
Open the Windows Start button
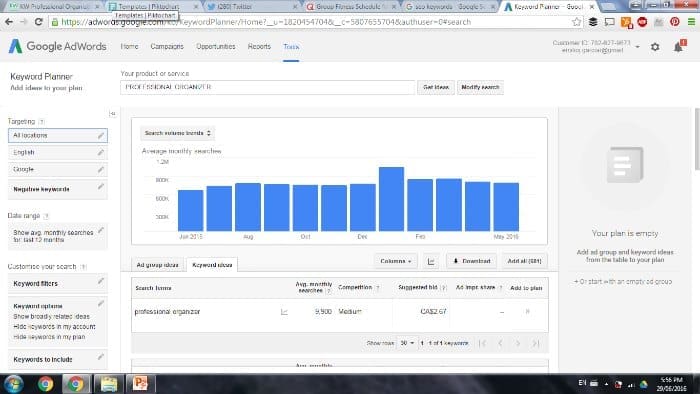point(14,384)
